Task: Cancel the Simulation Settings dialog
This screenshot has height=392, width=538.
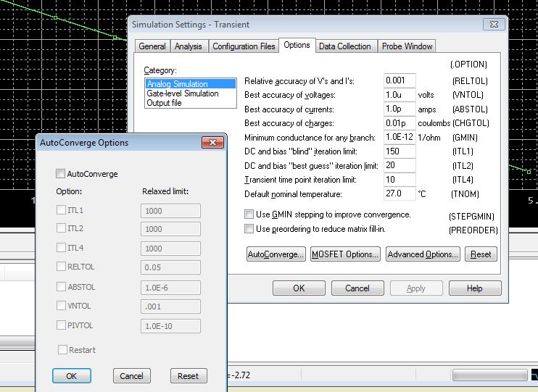Action: pyautogui.click(x=357, y=288)
